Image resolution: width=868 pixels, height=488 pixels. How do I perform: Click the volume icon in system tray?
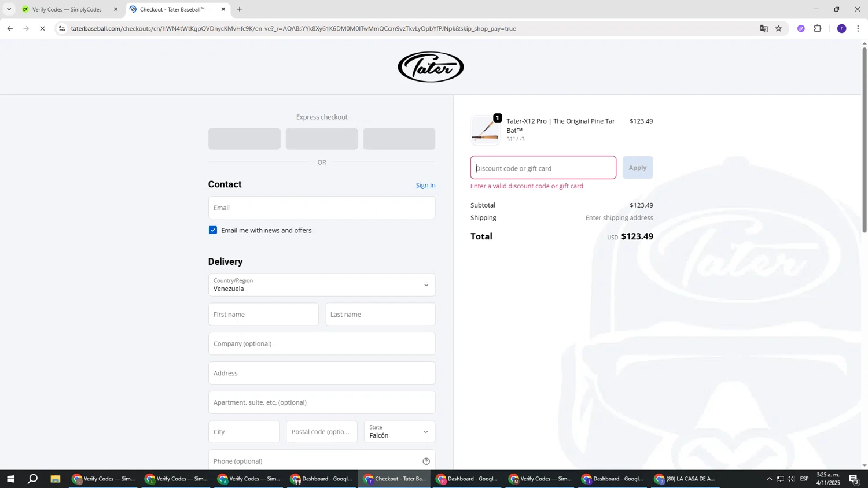(790, 479)
